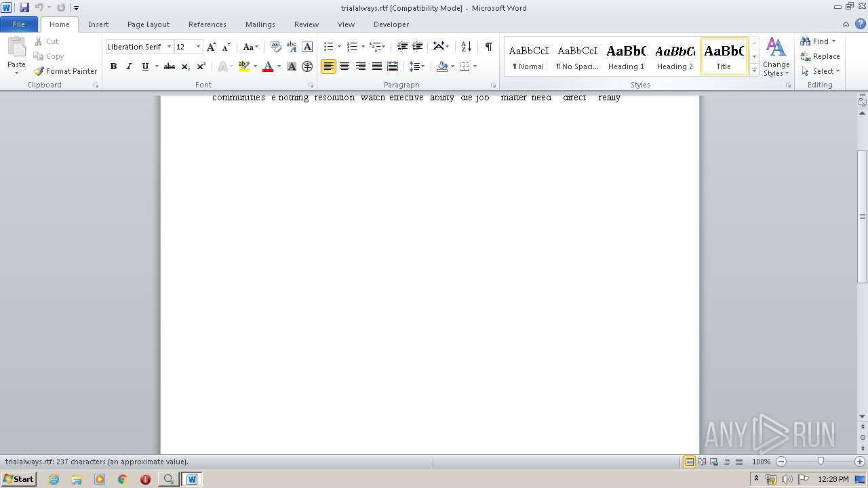Click the zoom slider handle
The height and width of the screenshot is (488, 868).
tap(821, 462)
